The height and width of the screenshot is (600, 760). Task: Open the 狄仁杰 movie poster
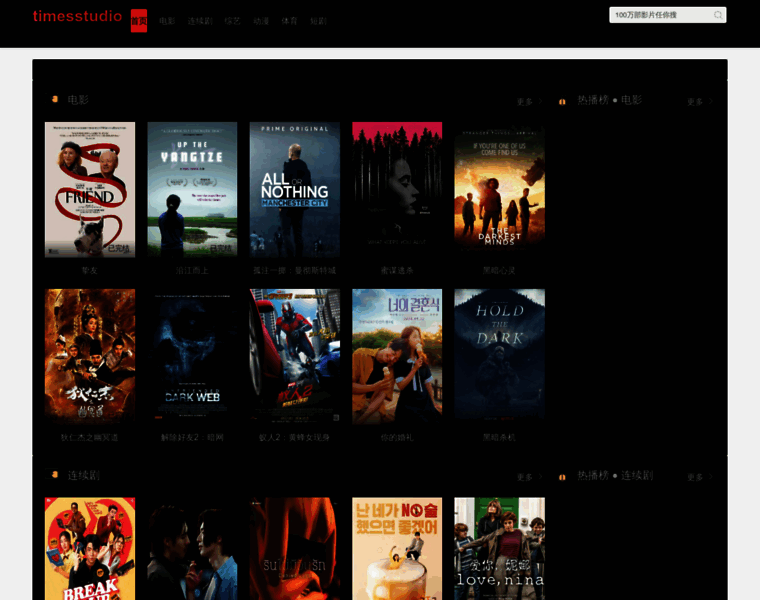pyautogui.click(x=90, y=357)
